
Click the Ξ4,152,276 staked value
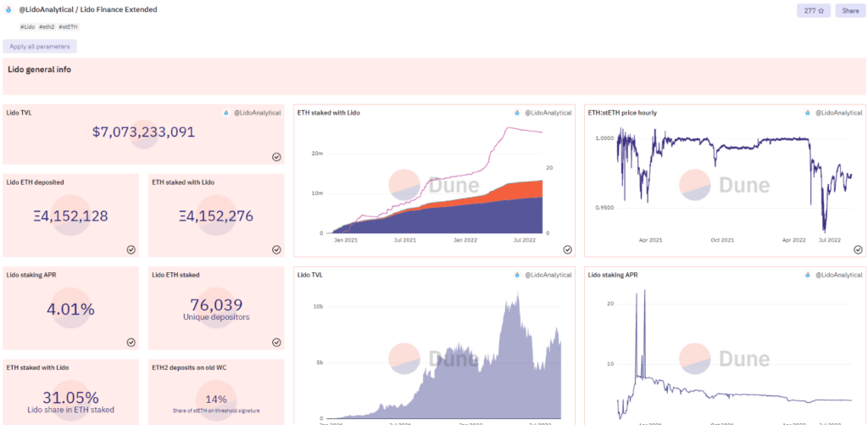coord(216,216)
